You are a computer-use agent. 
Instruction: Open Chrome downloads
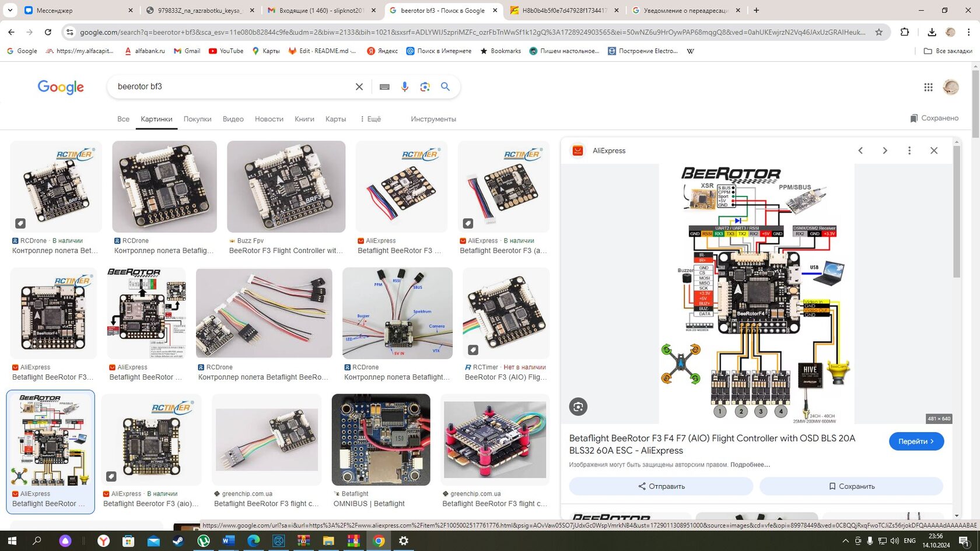tap(932, 32)
